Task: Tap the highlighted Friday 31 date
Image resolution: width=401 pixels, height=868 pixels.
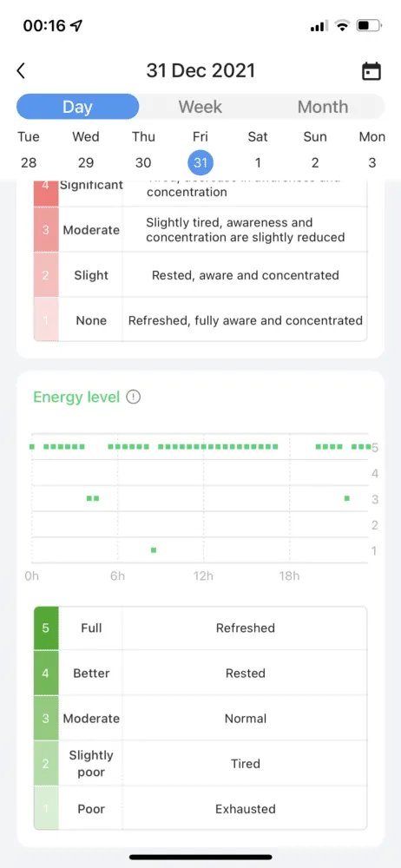Action: 200,163
